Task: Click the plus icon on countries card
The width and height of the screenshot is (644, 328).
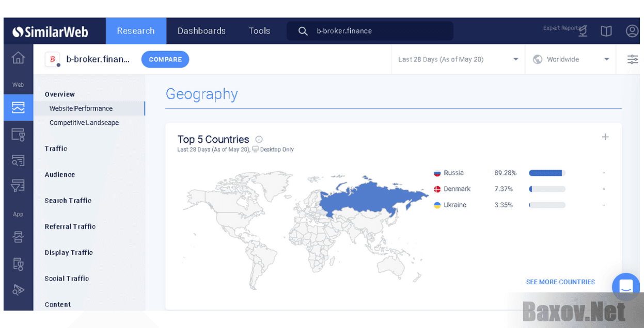Action: click(x=605, y=137)
